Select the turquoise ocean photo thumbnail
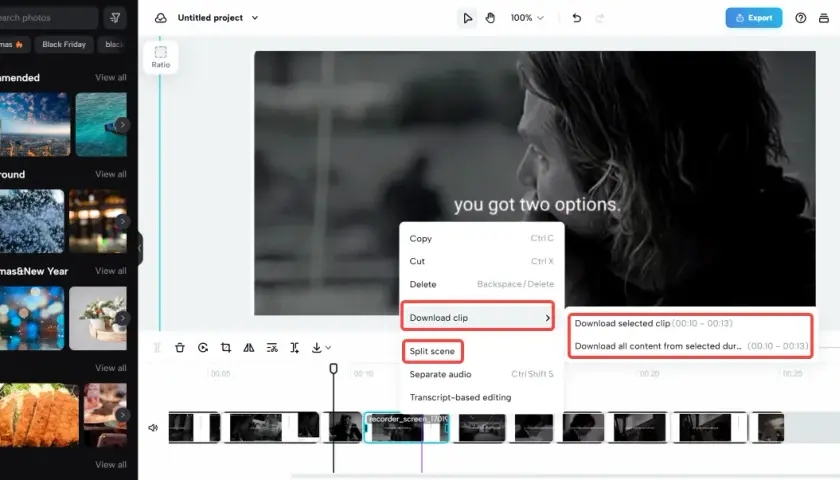This screenshot has height=480, width=840. (x=101, y=124)
